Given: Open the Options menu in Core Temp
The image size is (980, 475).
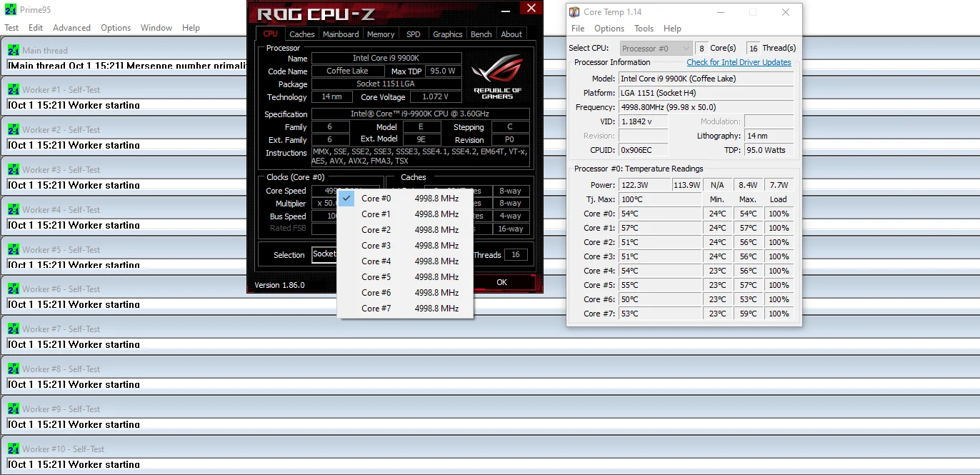Looking at the screenshot, I should 609,29.
